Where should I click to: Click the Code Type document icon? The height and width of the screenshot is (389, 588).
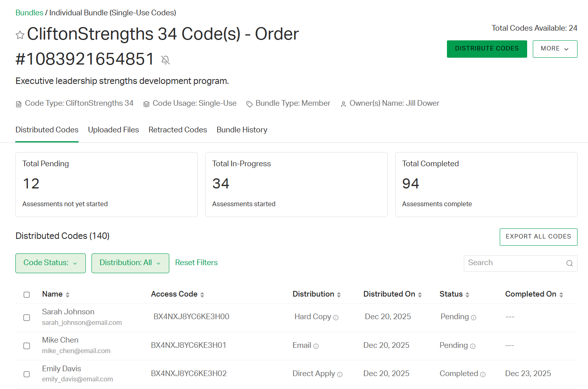(19, 104)
